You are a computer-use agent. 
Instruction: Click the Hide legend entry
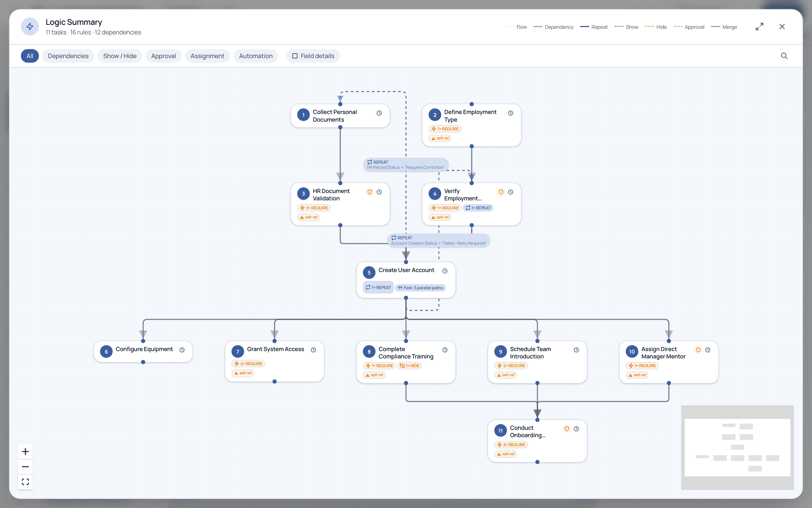pyautogui.click(x=656, y=27)
